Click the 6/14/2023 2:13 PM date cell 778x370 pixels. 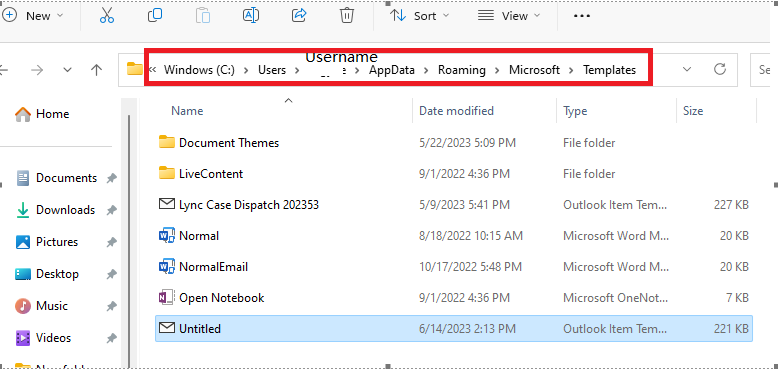click(467, 328)
